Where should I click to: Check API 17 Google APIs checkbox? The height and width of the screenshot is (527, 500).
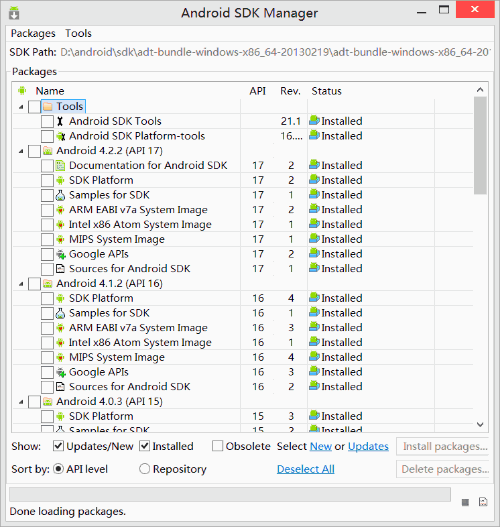coord(47,254)
